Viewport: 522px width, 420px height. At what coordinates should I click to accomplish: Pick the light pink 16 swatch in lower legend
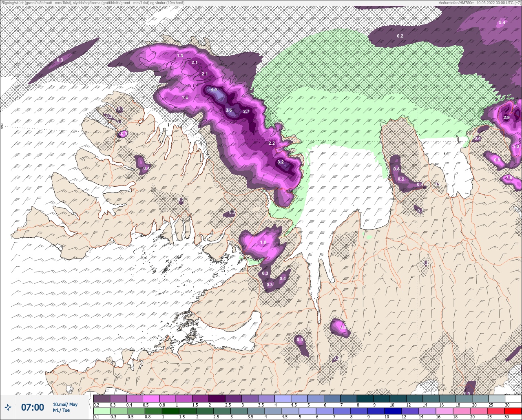tap(445, 411)
